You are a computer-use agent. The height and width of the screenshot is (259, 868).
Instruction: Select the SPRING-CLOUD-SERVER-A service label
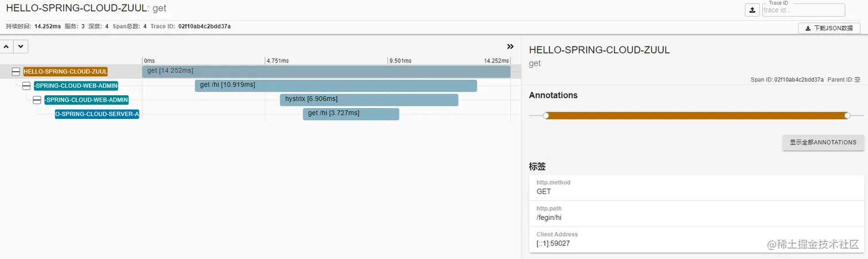[97, 114]
